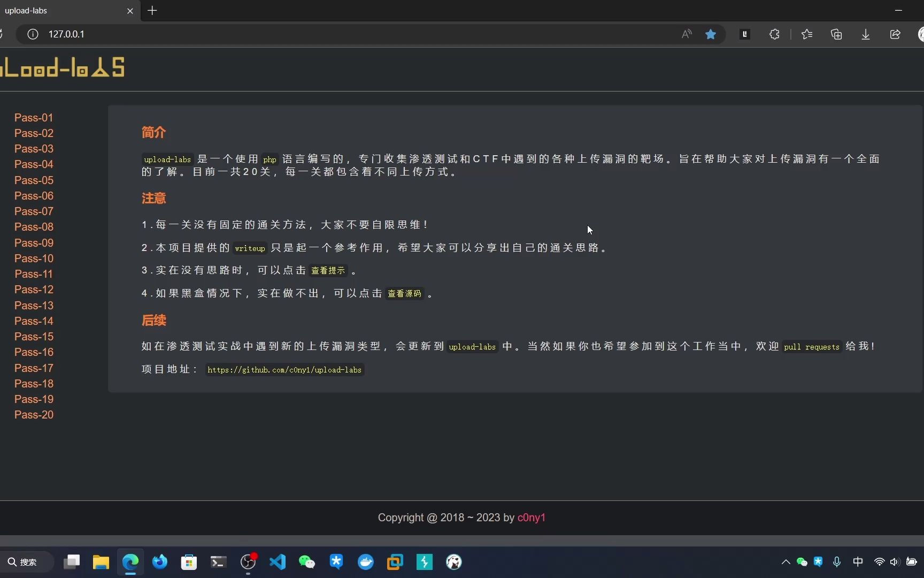This screenshot has height=578, width=924.
Task: Open Pass-05 in the sidebar
Action: click(x=34, y=180)
